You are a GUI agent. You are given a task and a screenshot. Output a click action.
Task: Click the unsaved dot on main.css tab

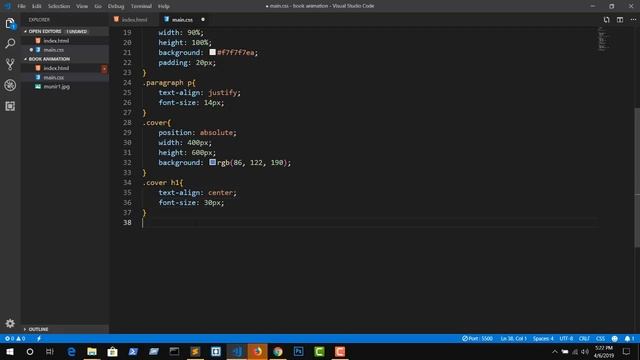(203, 20)
